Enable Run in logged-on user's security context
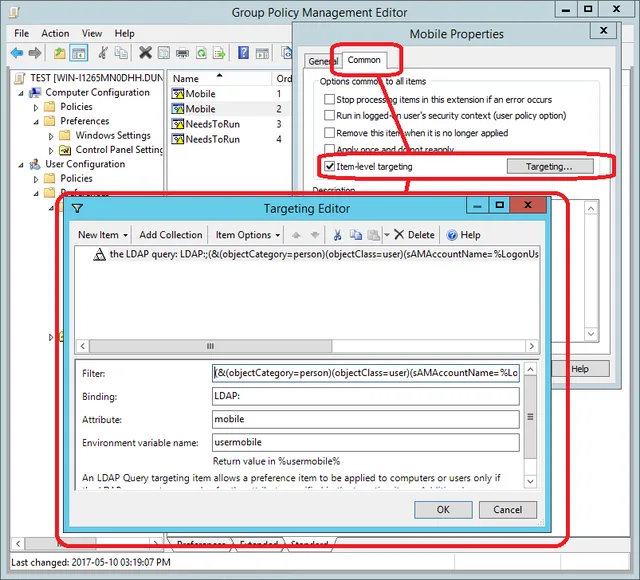640x580 pixels. [x=329, y=116]
